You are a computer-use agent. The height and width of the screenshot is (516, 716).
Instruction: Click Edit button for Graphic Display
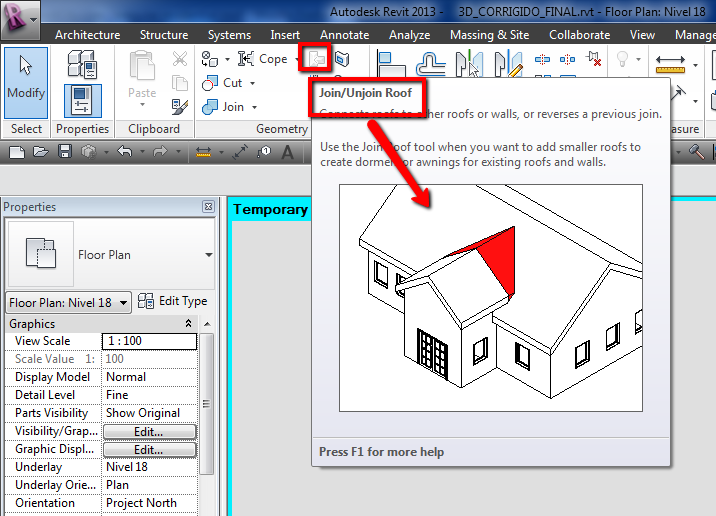coord(150,450)
